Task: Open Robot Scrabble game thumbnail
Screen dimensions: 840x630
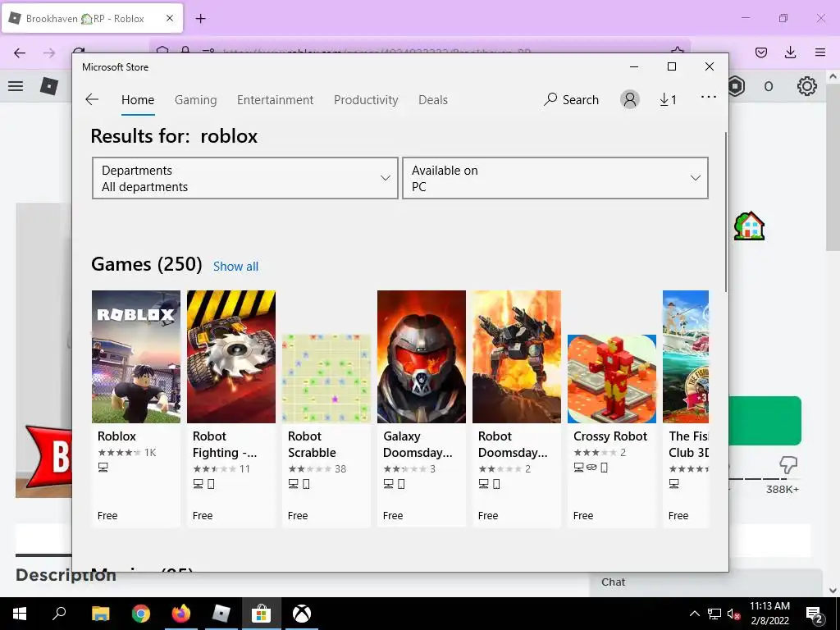Action: tap(326, 379)
